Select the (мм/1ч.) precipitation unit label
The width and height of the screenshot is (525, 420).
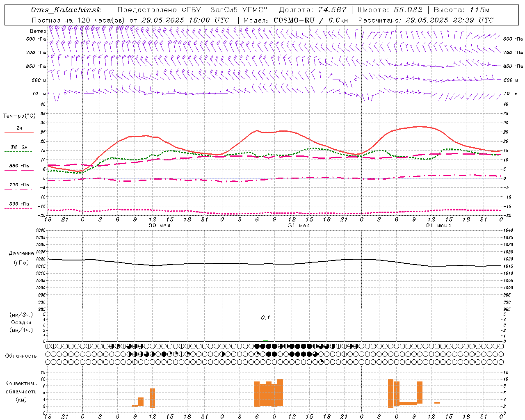(x=21, y=330)
